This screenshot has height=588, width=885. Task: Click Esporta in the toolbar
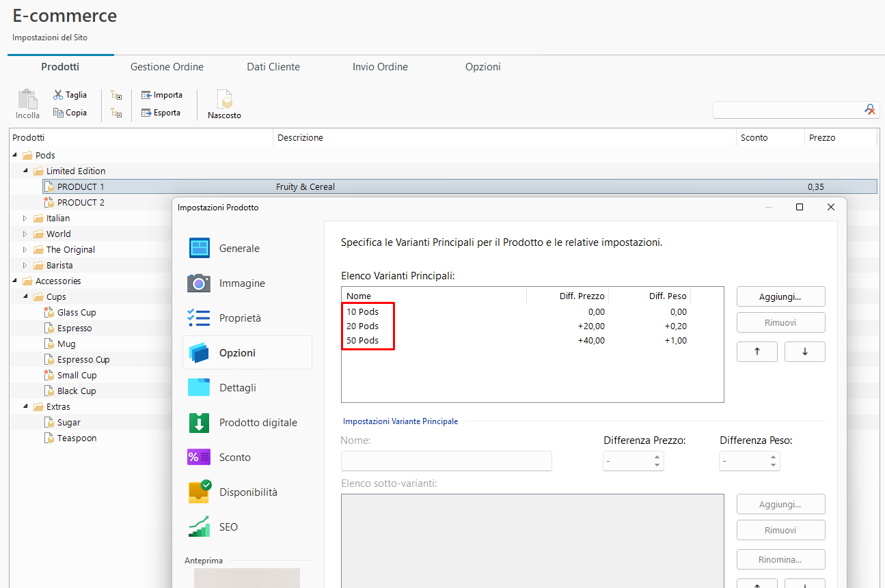coord(161,113)
